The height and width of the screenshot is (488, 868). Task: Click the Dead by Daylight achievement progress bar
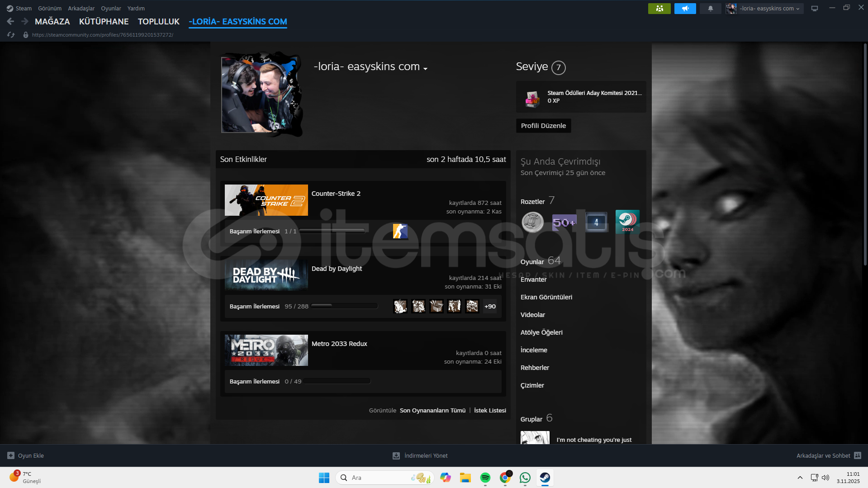[344, 306]
